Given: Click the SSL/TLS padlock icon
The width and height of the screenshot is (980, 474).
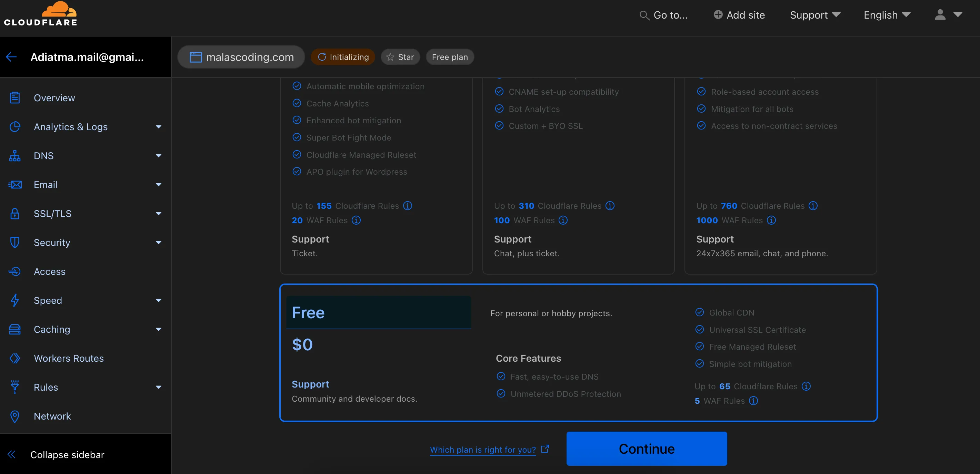Looking at the screenshot, I should (x=15, y=213).
